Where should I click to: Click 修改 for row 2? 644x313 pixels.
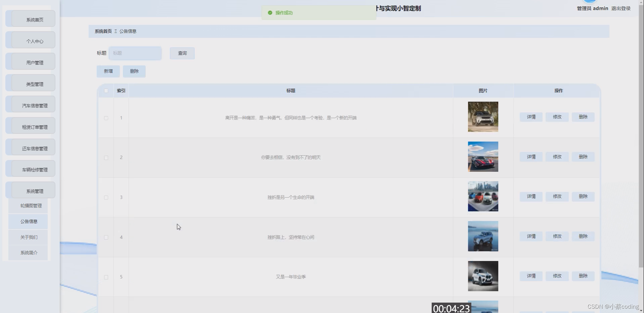557,157
